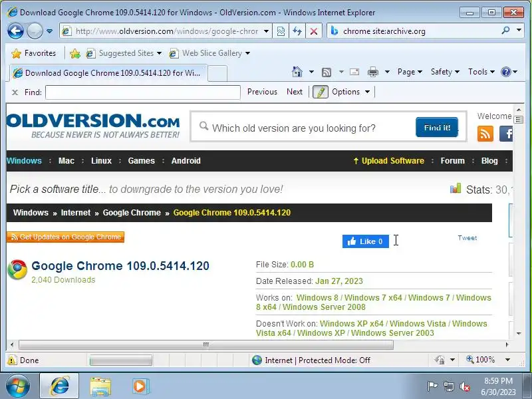Open the Safety menu

tap(445, 72)
